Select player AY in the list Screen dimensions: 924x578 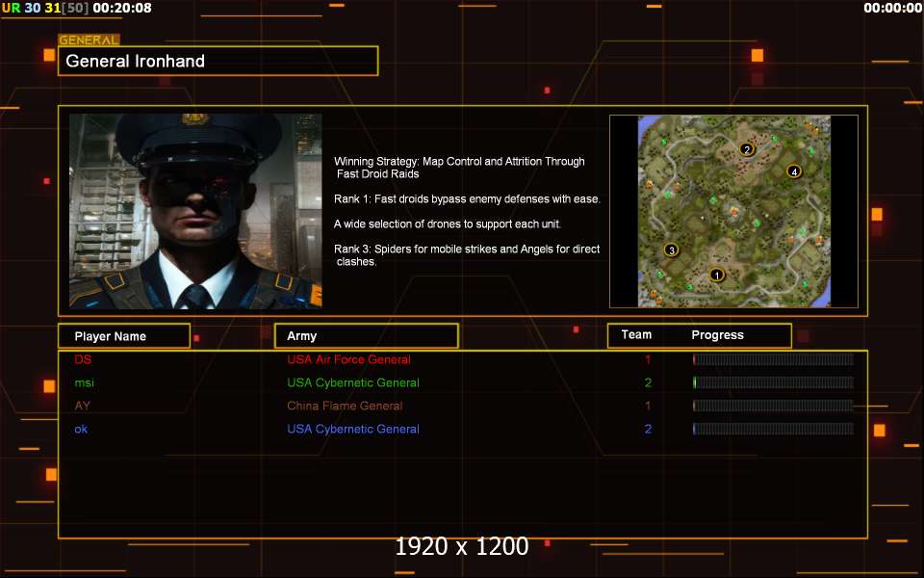(x=83, y=406)
